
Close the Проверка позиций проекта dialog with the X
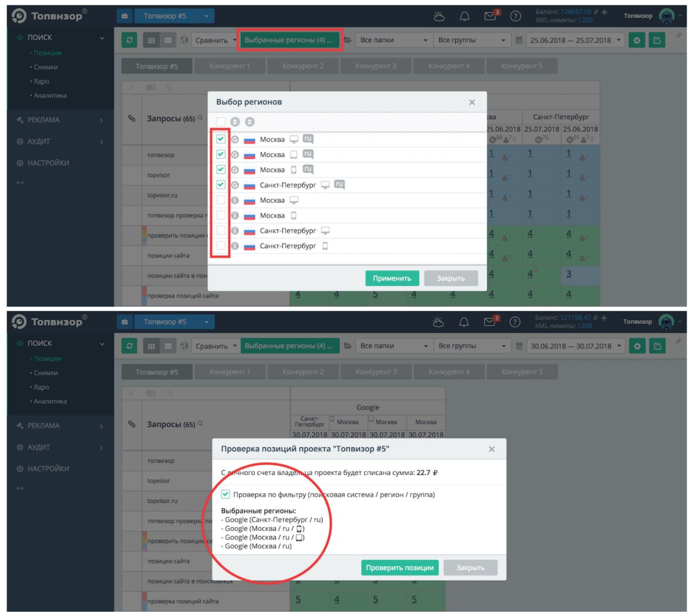coord(491,449)
